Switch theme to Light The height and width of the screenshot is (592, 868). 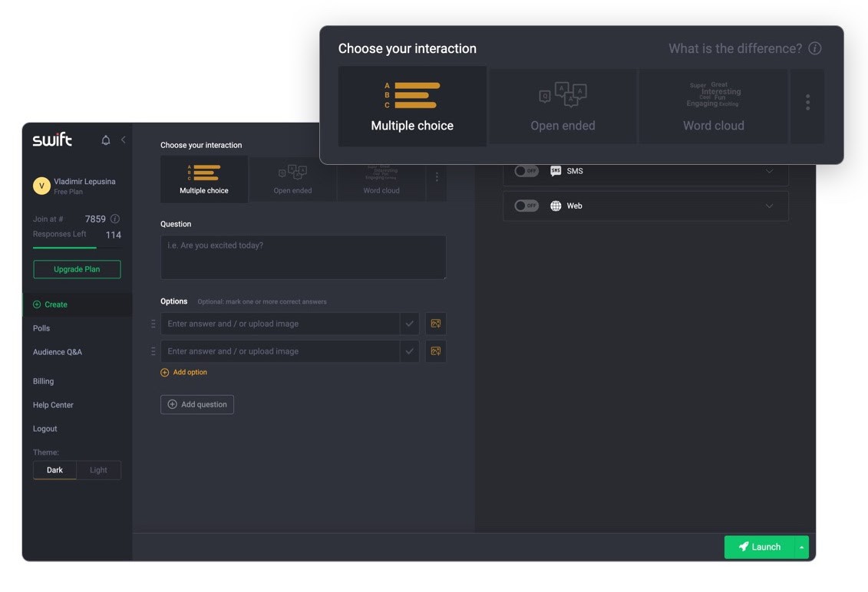point(98,470)
